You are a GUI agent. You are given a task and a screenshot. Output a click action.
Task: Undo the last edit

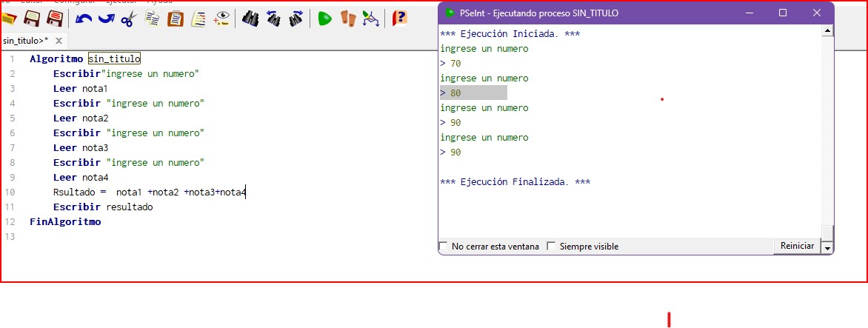pos(84,19)
